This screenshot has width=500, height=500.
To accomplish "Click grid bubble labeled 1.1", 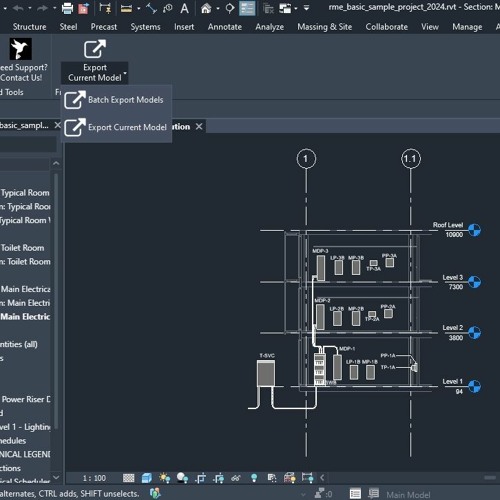I will point(411,159).
